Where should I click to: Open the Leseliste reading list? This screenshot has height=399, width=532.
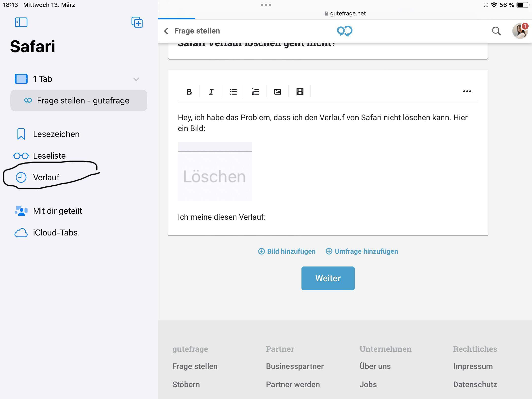[x=79, y=156]
